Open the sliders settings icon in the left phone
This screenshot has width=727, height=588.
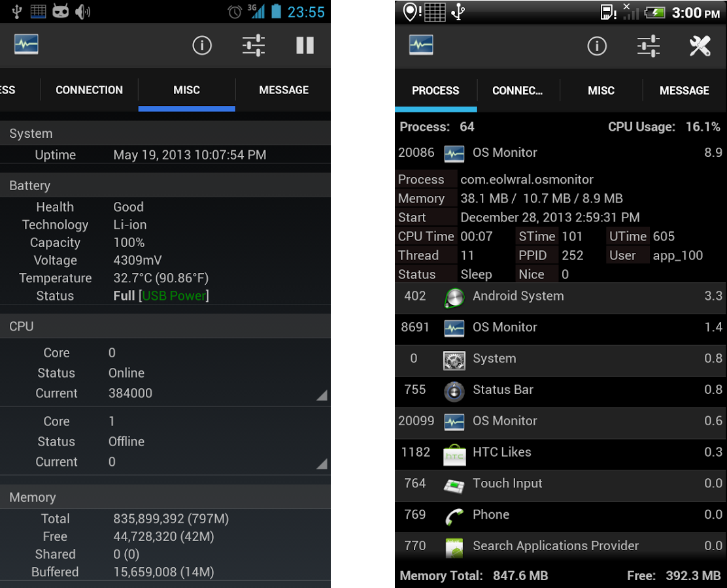click(x=254, y=46)
